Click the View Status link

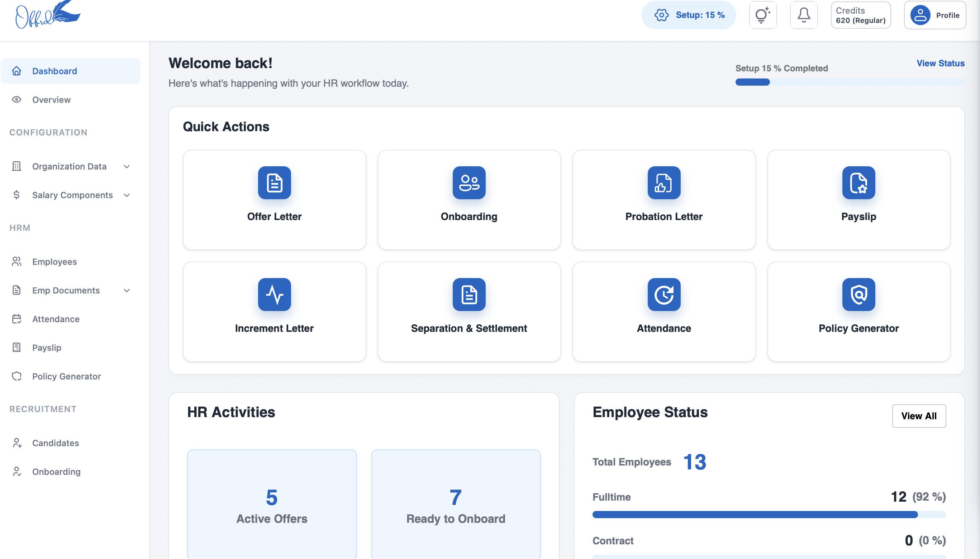tap(940, 63)
